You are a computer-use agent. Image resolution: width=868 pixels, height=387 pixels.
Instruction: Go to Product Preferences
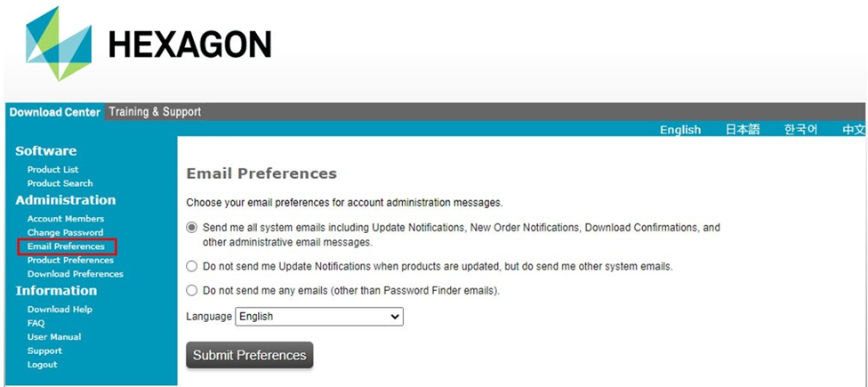[x=70, y=260]
